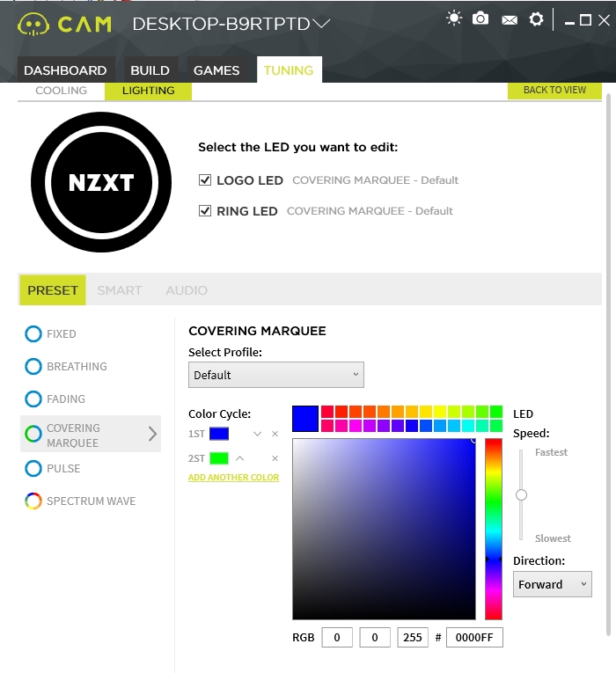Click the green G value field

[x=375, y=638]
